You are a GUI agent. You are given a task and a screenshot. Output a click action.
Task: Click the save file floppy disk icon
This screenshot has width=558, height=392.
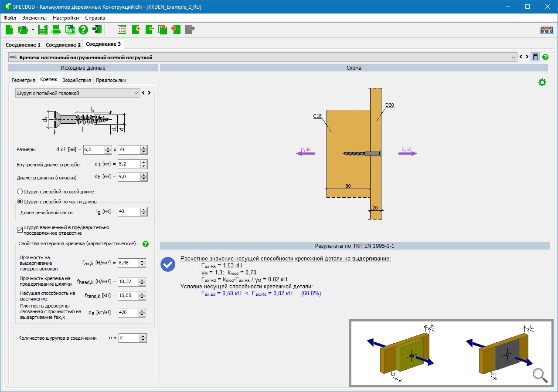[x=42, y=30]
